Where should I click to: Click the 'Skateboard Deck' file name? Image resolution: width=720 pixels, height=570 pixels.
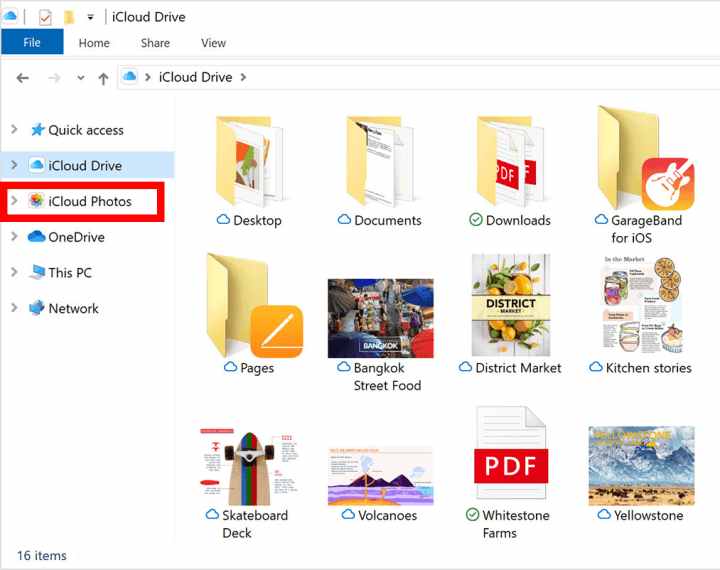coord(255,524)
